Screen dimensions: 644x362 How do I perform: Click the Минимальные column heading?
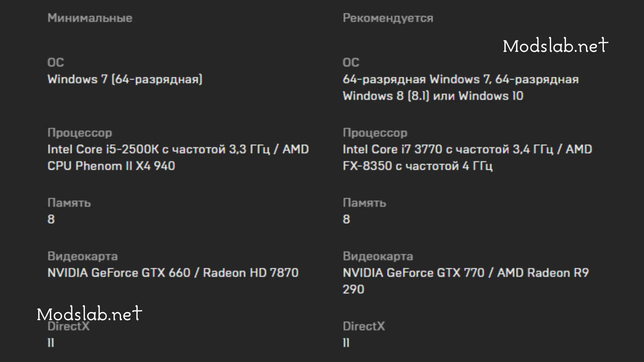90,18
